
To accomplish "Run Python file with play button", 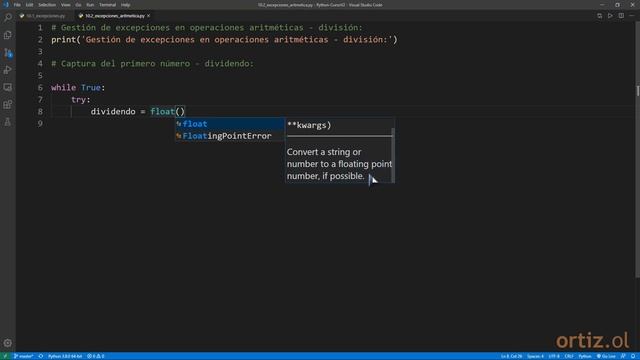I will (x=610, y=16).
